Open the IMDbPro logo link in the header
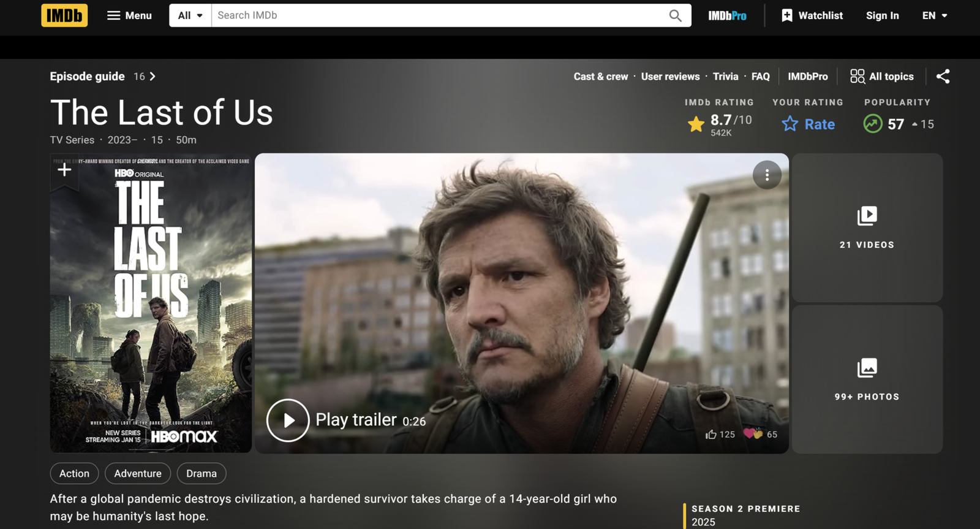This screenshot has height=529, width=980. 727,16
